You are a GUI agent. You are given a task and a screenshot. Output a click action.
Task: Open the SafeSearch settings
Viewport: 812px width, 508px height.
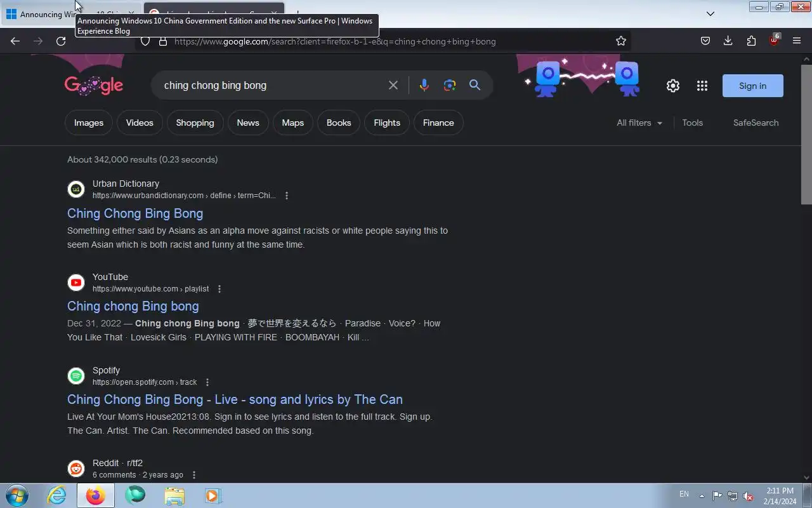tap(756, 123)
